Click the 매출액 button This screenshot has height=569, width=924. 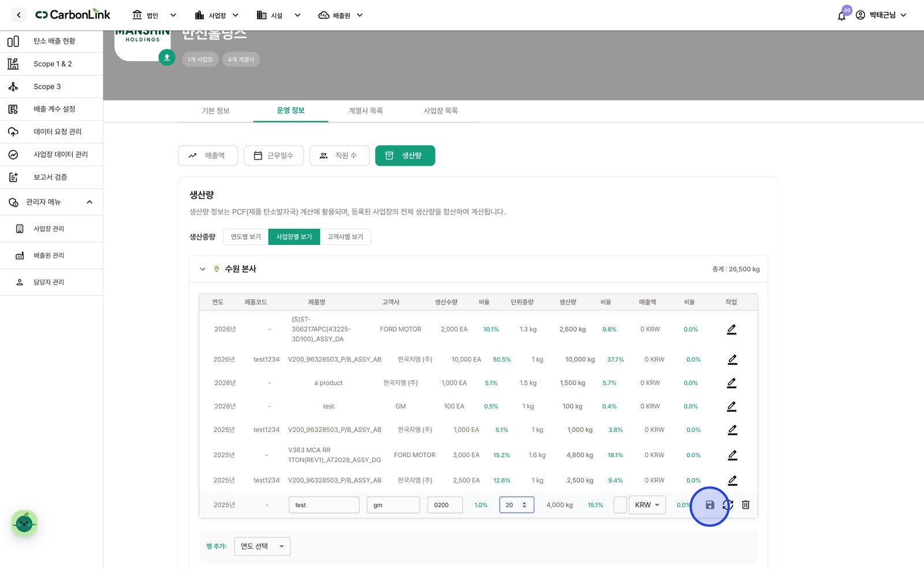[x=208, y=155]
